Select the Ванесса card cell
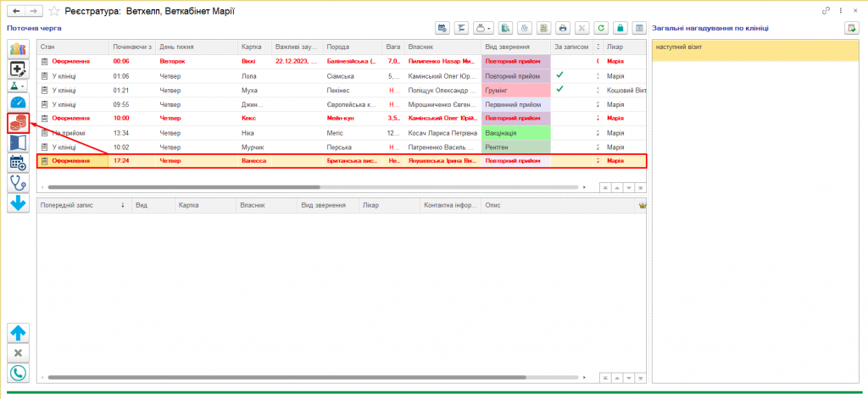Viewport: 868px width, 399px height. [x=254, y=161]
